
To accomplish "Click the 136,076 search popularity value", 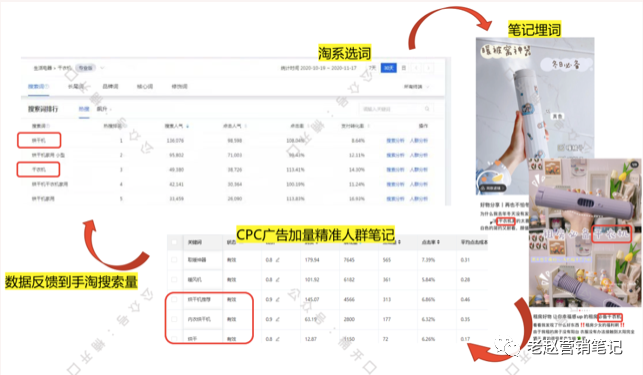I will click(175, 140).
